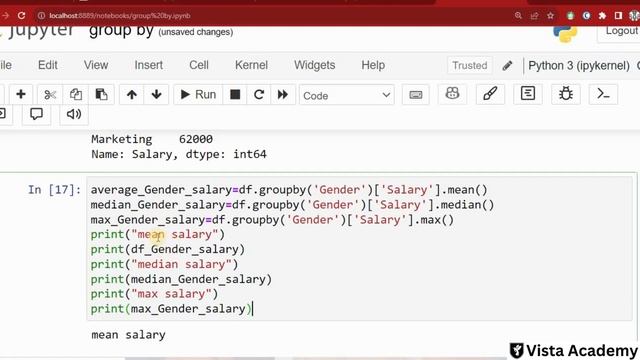Toggle the browser side panel icon
Viewport: 640px width, 360px height.
tap(618, 16)
